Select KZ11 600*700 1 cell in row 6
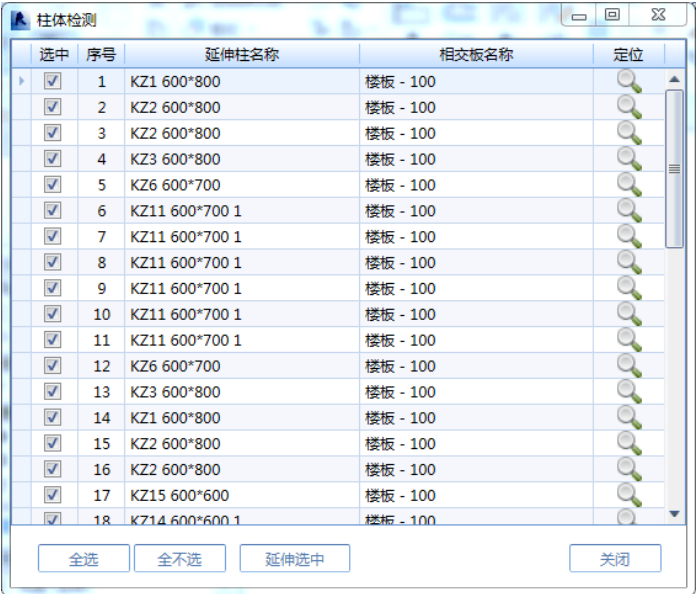696x594 pixels. pyautogui.click(x=242, y=211)
